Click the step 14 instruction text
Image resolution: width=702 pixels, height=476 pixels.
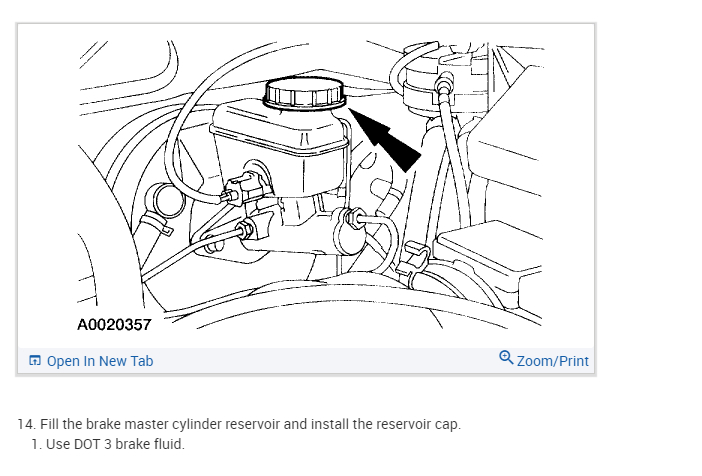(x=239, y=424)
